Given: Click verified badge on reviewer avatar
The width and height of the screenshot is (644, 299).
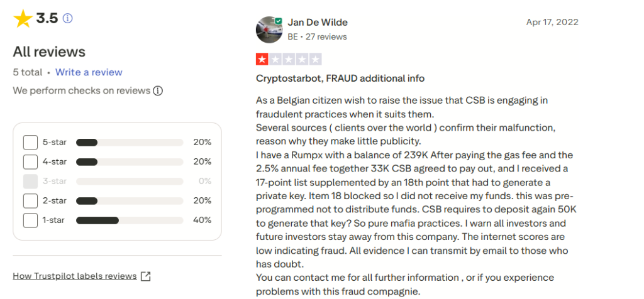Looking at the screenshot, I should (278, 21).
